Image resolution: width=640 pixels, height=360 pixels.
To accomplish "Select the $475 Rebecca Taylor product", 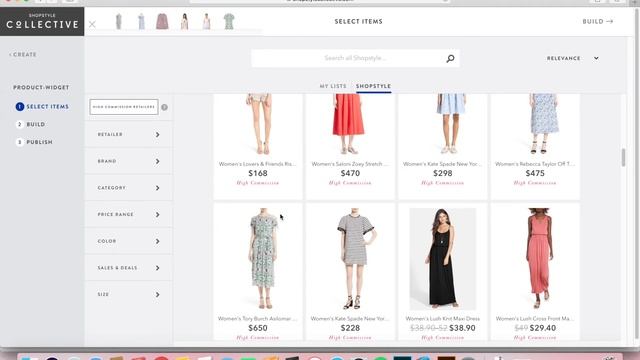I will pyautogui.click(x=535, y=147).
